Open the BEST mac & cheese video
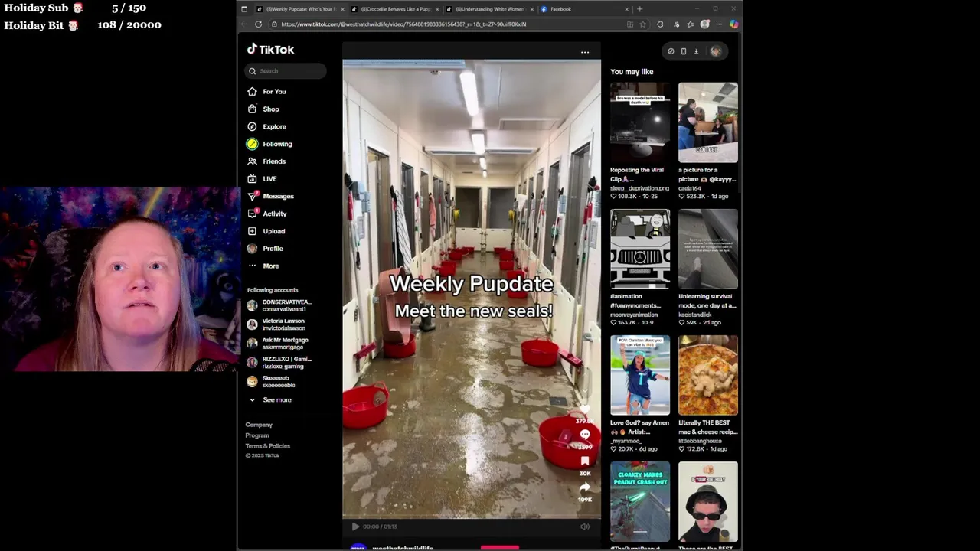The height and width of the screenshot is (551, 980). point(708,375)
